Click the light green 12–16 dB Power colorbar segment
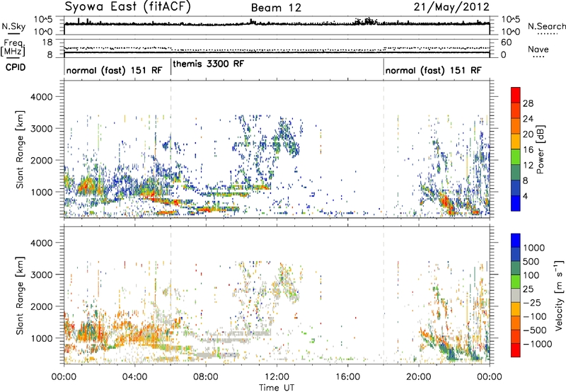 point(516,157)
